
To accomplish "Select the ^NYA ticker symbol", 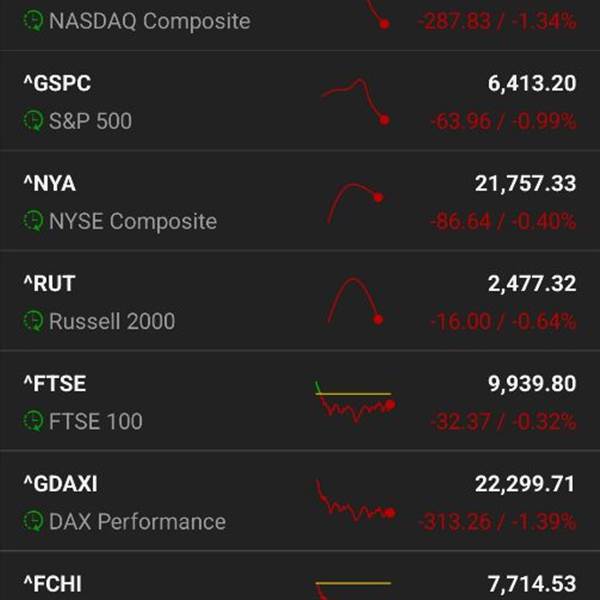I will [49, 184].
